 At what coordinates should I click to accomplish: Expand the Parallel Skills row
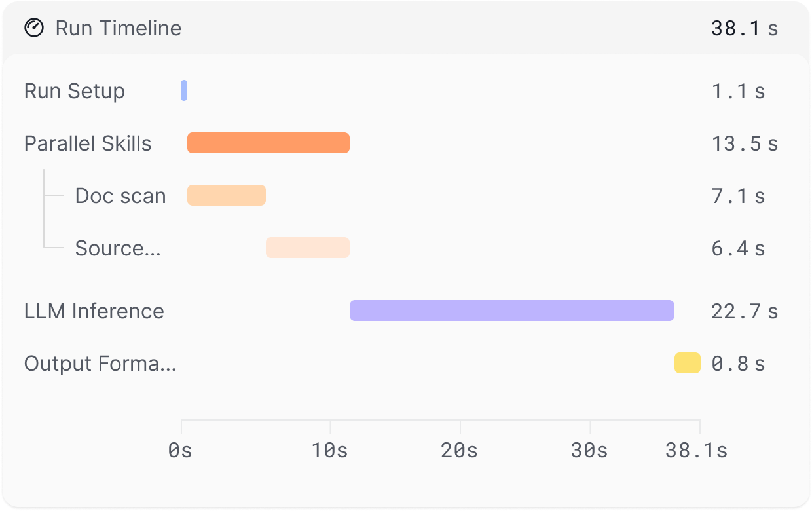[x=88, y=143]
